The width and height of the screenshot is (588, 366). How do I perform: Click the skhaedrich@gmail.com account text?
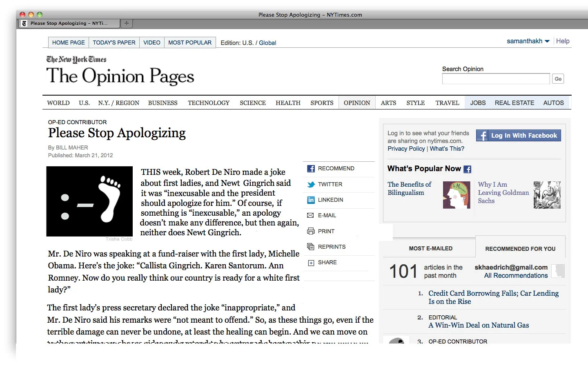(511, 268)
